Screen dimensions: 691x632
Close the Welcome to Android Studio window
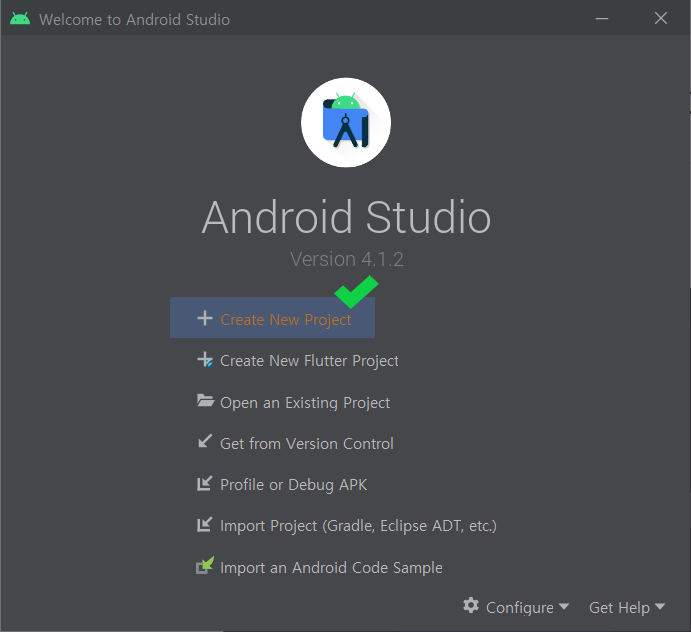661,19
